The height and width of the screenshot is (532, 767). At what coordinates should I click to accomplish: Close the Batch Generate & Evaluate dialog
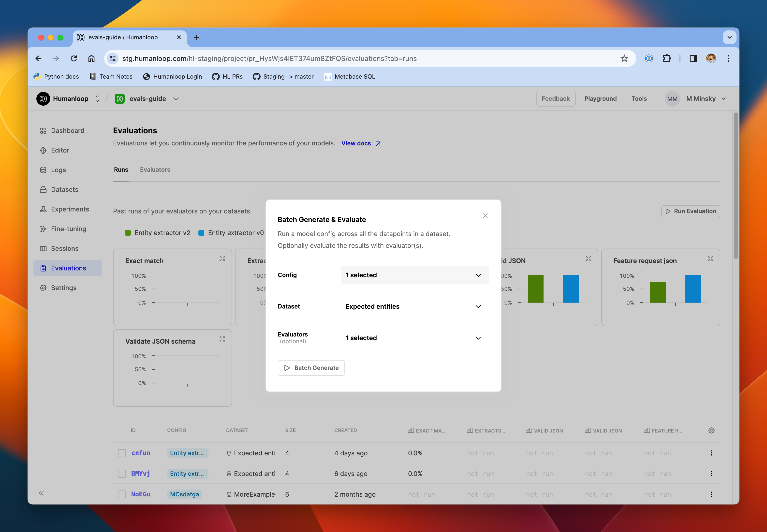click(485, 216)
